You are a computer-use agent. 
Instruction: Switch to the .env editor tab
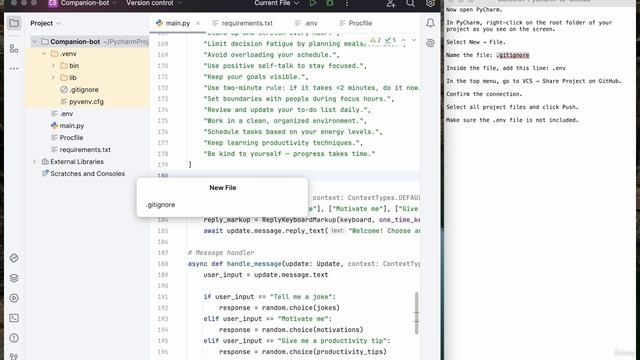(x=307, y=23)
